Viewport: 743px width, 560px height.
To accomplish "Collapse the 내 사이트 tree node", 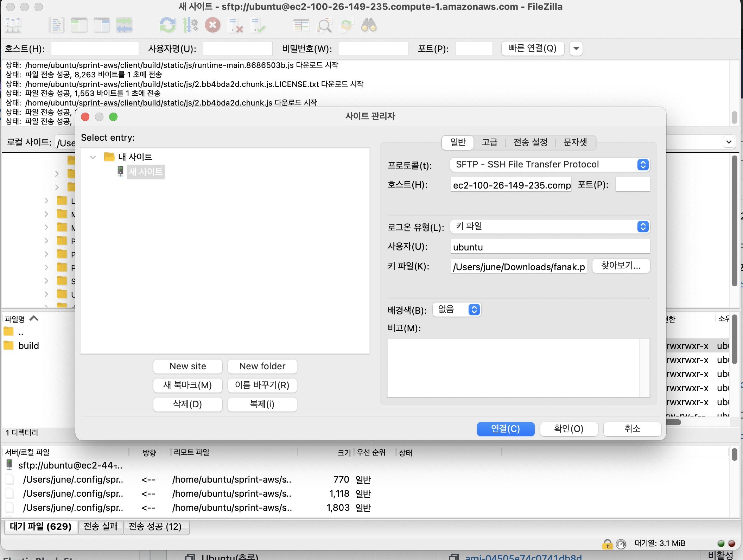I will 93,157.
